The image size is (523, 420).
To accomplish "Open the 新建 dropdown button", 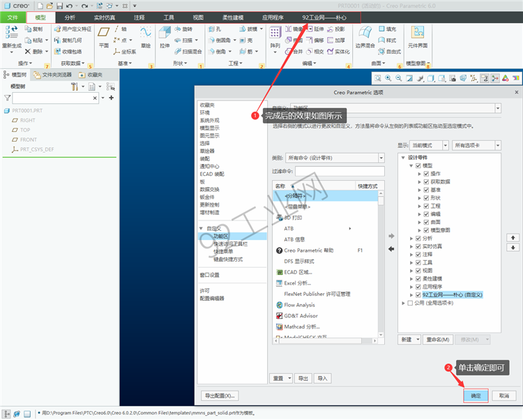I will [409, 340].
